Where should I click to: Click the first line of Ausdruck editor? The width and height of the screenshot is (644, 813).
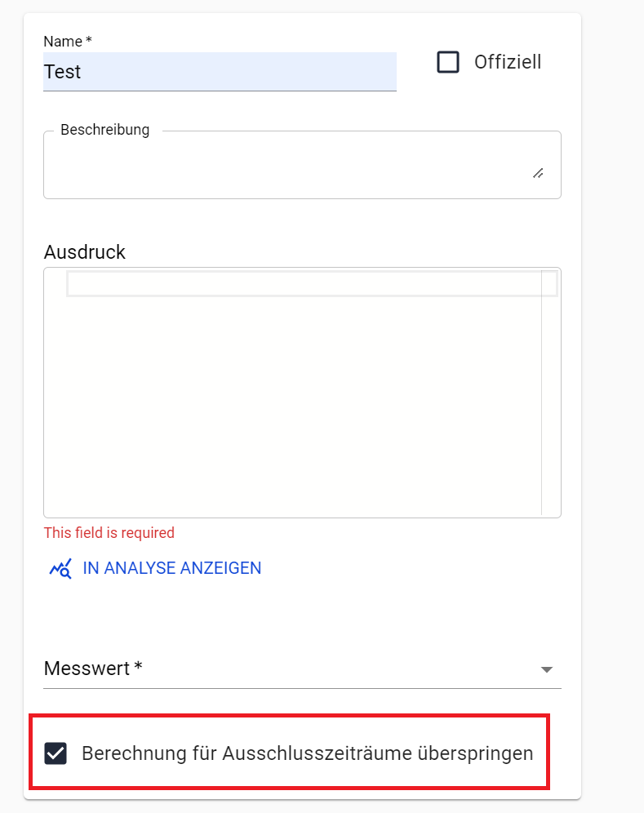[302, 283]
